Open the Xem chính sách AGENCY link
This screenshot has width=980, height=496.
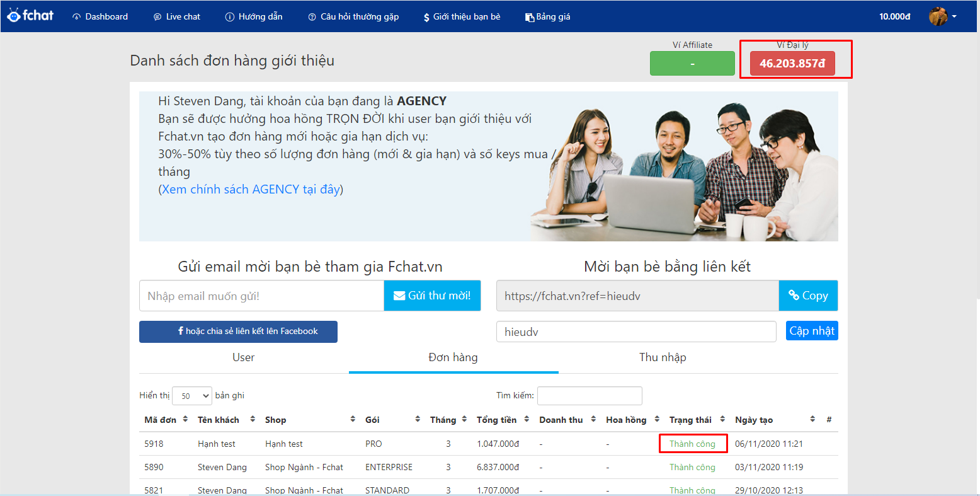point(251,189)
